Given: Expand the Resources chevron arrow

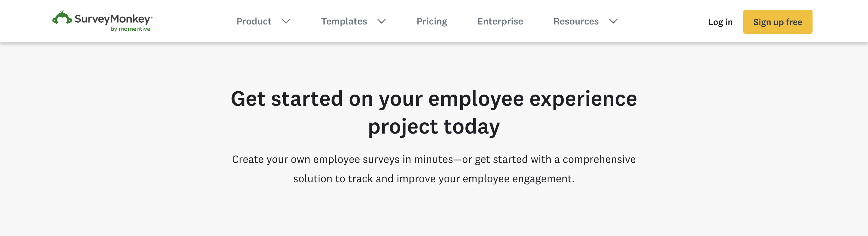Looking at the screenshot, I should coord(613,21).
